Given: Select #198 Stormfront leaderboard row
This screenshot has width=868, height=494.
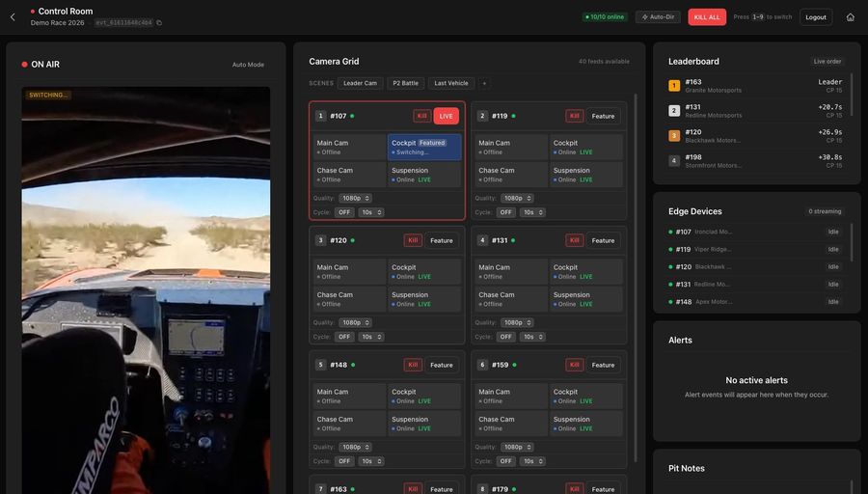Looking at the screenshot, I should point(755,161).
